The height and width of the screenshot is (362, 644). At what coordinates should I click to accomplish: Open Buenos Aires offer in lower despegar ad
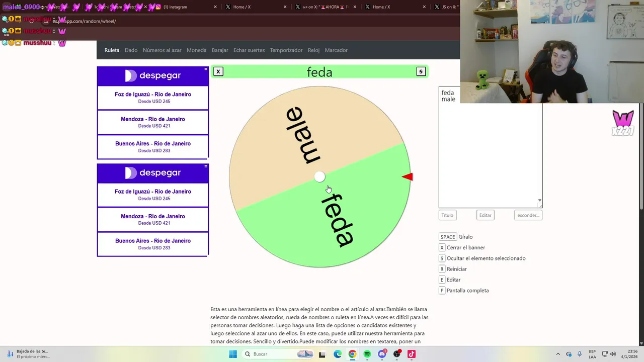point(152,244)
